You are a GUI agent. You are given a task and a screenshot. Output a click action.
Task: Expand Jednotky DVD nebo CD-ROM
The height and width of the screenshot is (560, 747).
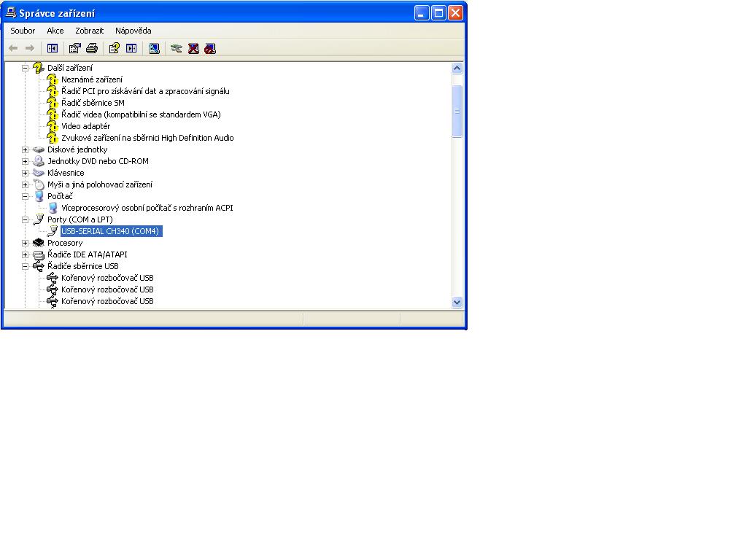click(26, 161)
